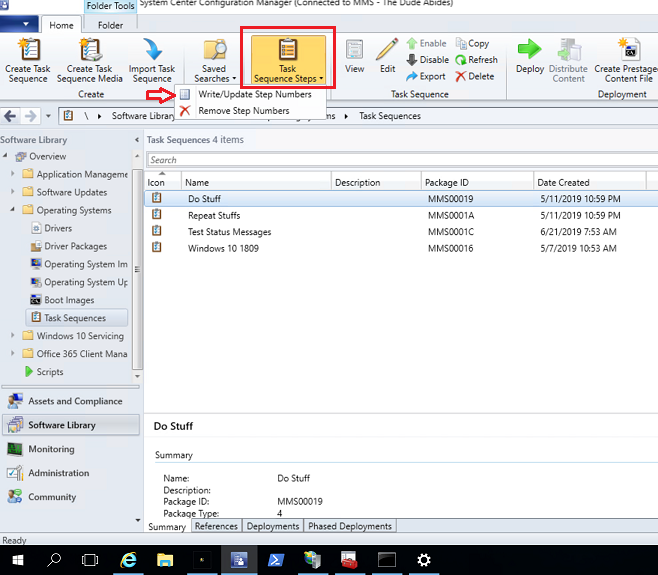Sort list by Description column header
Viewport: 658px width, 575px height.
(376, 183)
